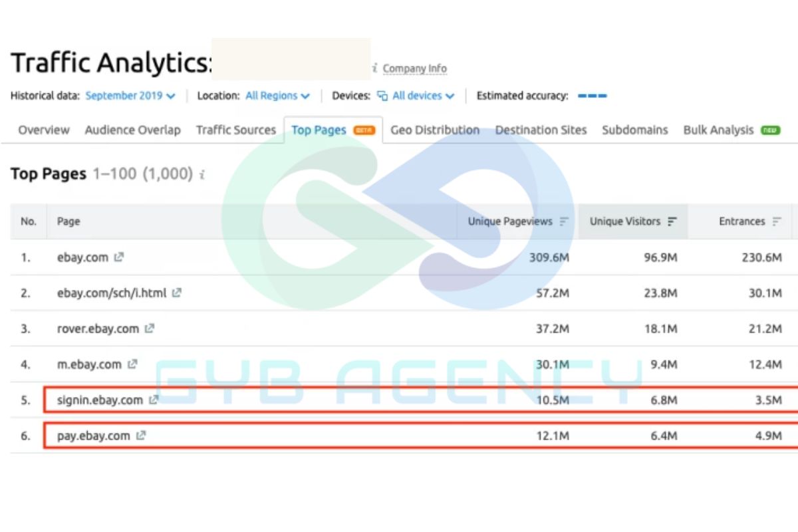Select the 12.1M unique pageviews value

pyautogui.click(x=552, y=436)
